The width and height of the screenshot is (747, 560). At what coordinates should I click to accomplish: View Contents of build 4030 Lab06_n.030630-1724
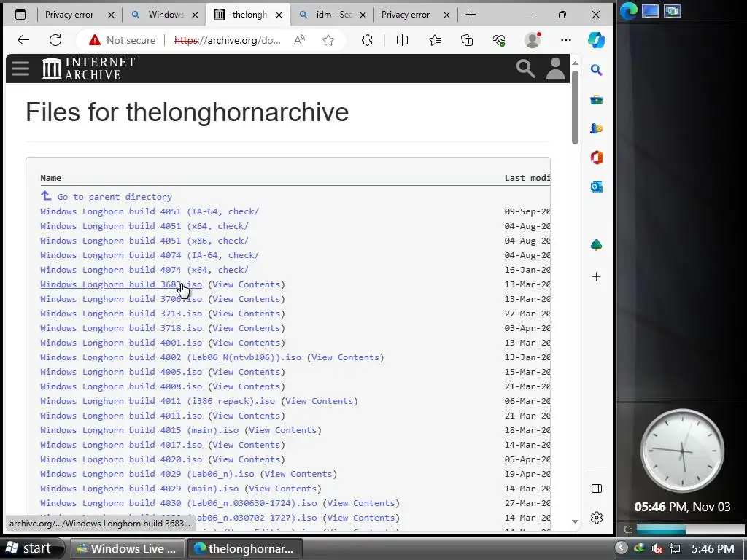361,503
